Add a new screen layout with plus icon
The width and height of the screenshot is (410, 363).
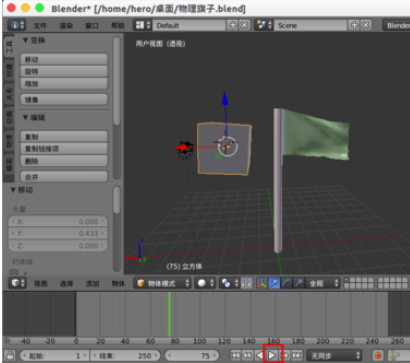(x=233, y=25)
